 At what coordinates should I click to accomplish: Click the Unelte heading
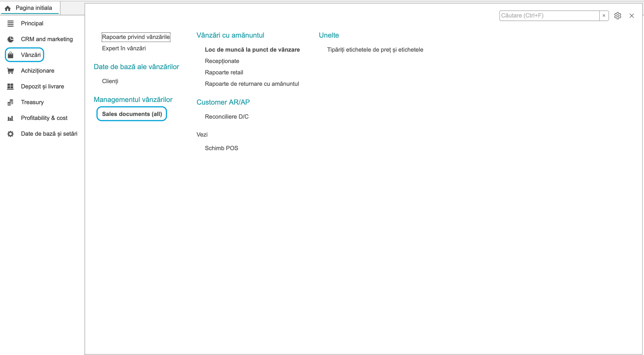(329, 35)
